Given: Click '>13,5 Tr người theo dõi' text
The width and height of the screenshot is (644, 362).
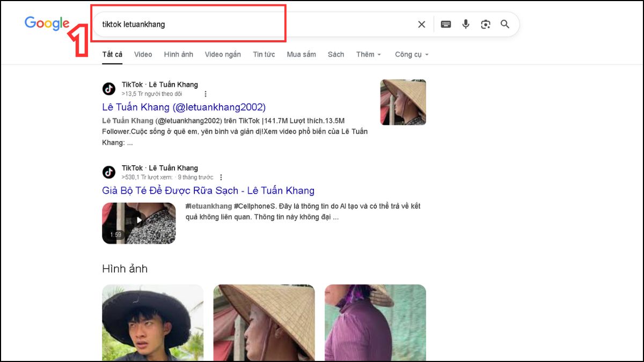Looking at the screenshot, I should click(152, 94).
